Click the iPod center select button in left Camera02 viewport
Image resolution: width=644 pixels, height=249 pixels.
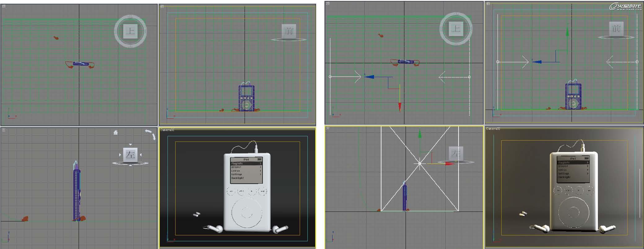pos(247,213)
